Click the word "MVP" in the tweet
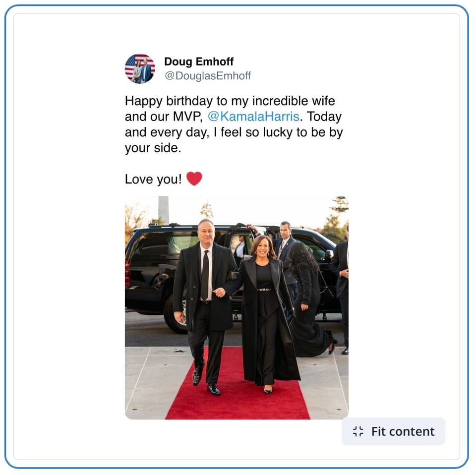Image resolution: width=476 pixels, height=475 pixels. [x=187, y=117]
